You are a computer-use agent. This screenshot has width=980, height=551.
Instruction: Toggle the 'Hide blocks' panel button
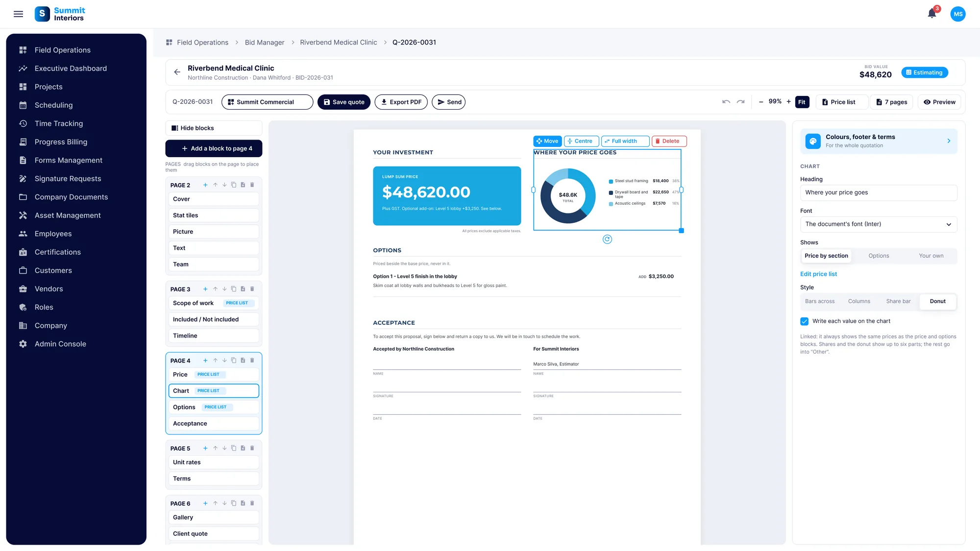pyautogui.click(x=214, y=128)
